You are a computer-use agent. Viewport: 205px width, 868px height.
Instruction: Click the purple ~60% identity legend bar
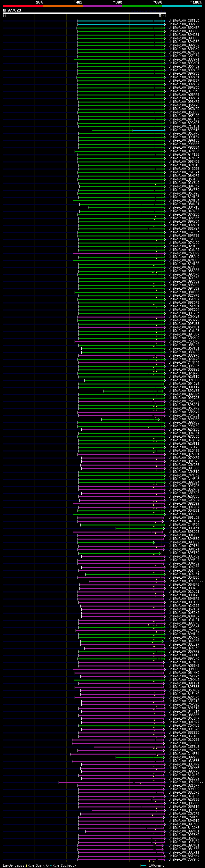click(102, 6)
